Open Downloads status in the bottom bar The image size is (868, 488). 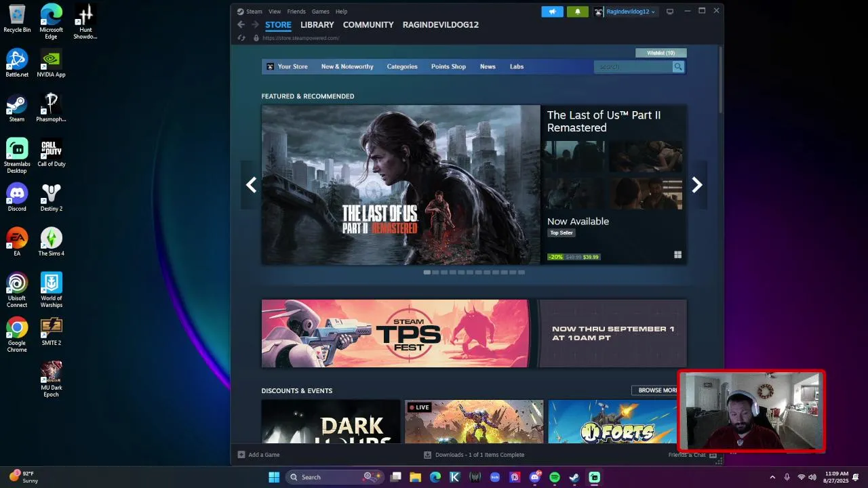tap(474, 455)
